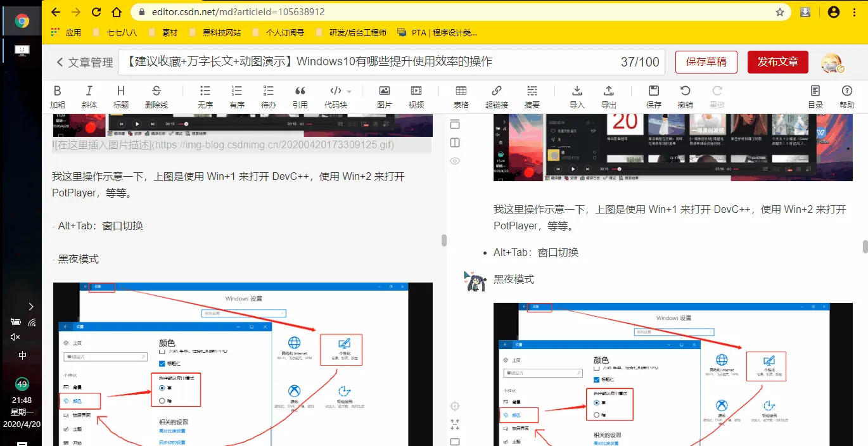Insert a video with the 视频 icon
Screen dimensions: 868x446
point(416,95)
